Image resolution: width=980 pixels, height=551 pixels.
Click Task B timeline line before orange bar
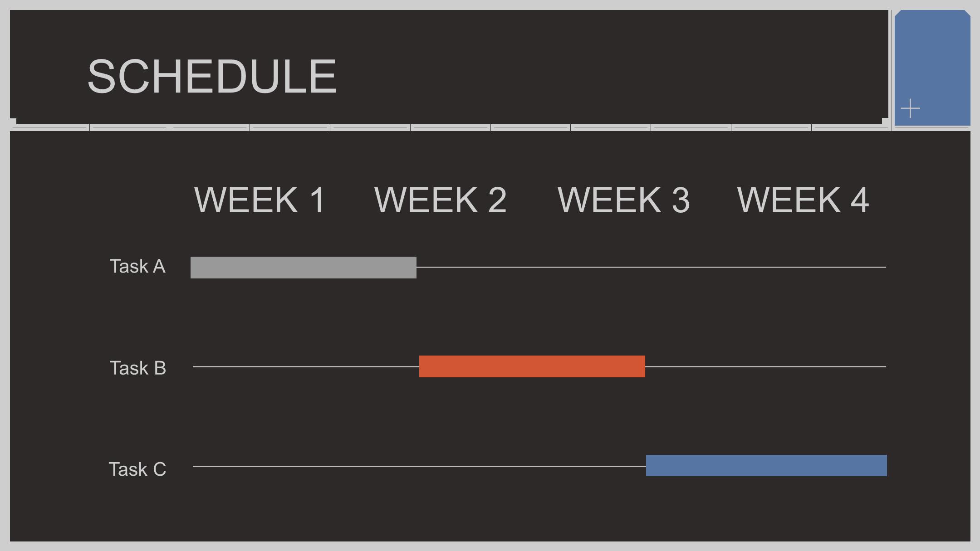[x=306, y=366]
